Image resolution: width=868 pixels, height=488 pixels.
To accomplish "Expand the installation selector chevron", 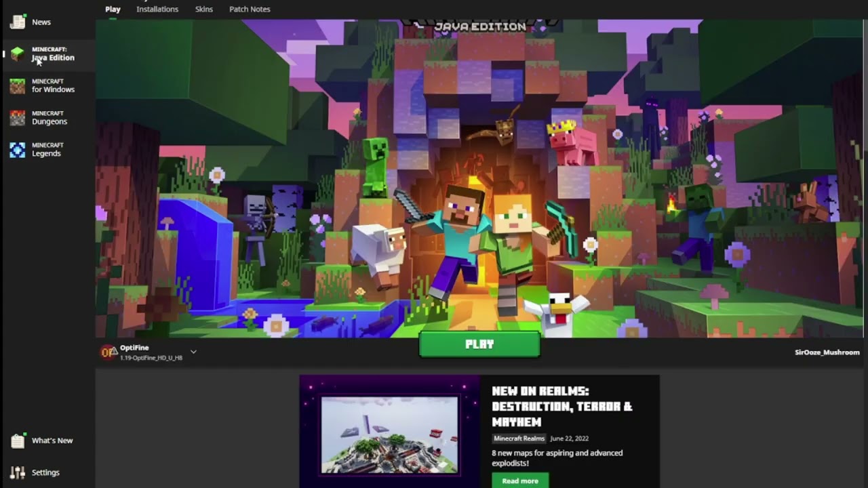I will point(193,352).
